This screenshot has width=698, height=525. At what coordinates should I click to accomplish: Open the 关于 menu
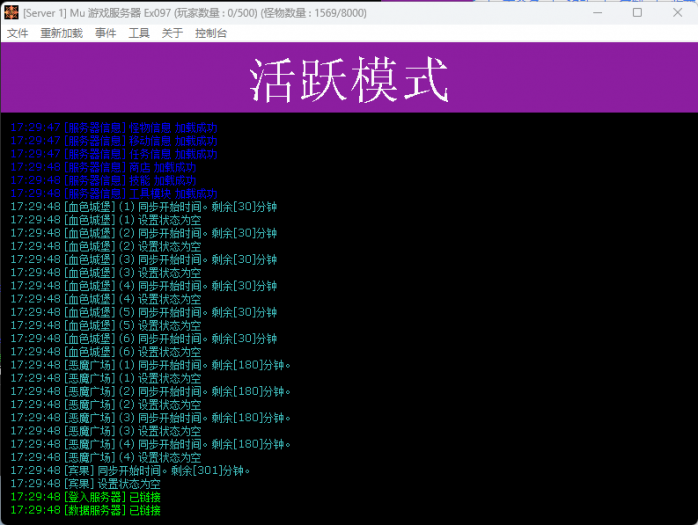point(172,33)
